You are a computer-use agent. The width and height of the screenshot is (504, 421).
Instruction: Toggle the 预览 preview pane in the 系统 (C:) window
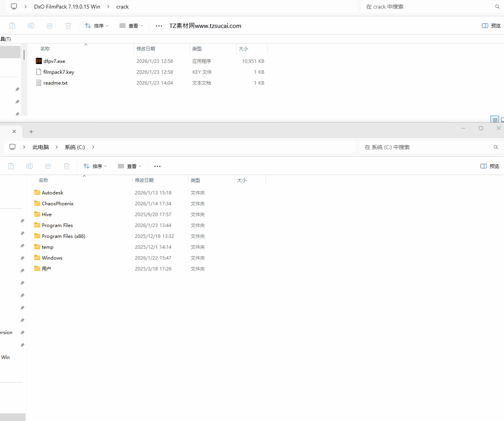(x=490, y=166)
